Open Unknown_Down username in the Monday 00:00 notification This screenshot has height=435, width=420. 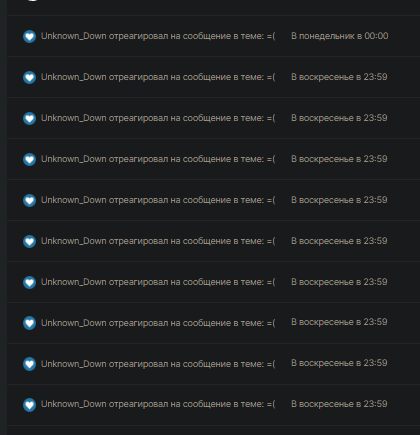(73, 36)
